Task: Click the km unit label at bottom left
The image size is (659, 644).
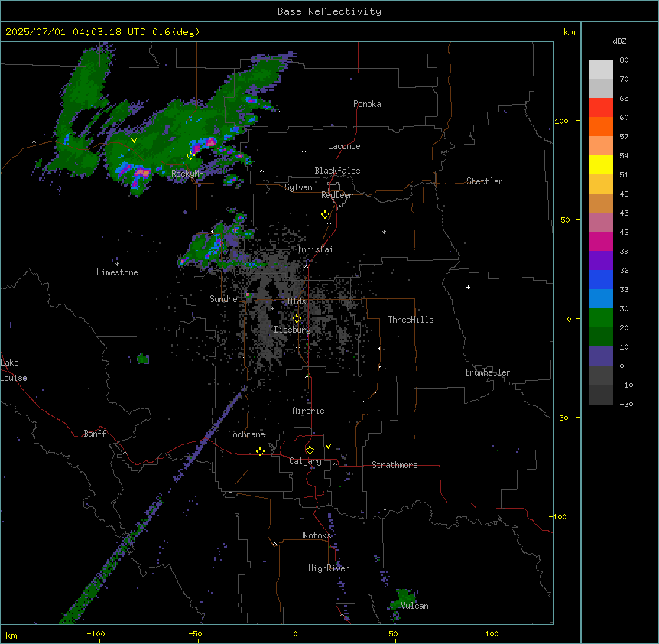Action: coord(11,635)
